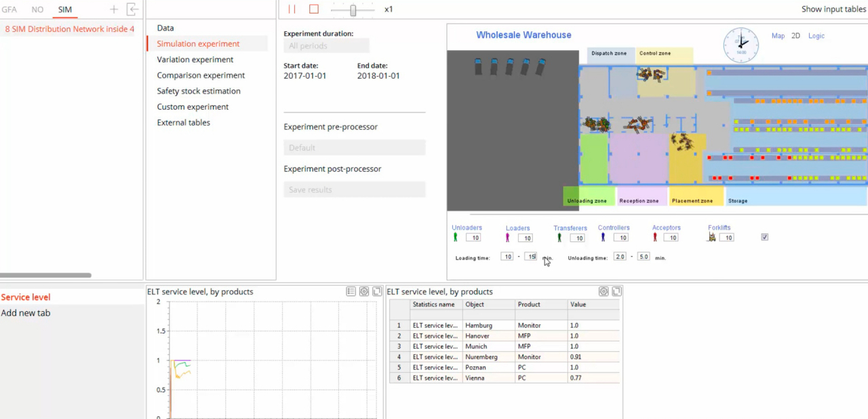
Task: Click the leftmost parked truck on the dock
Action: coord(478,66)
